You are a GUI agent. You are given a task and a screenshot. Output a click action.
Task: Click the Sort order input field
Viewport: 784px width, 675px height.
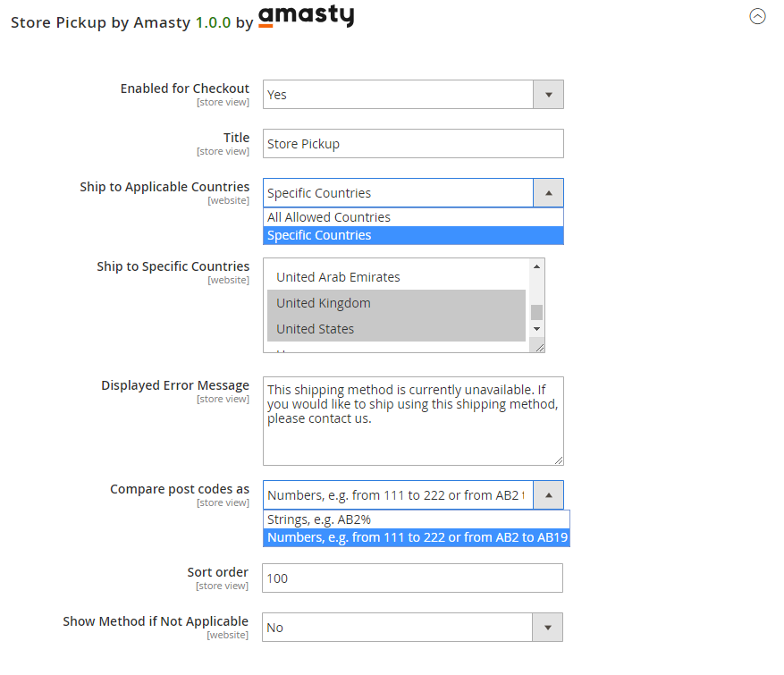[x=413, y=578]
